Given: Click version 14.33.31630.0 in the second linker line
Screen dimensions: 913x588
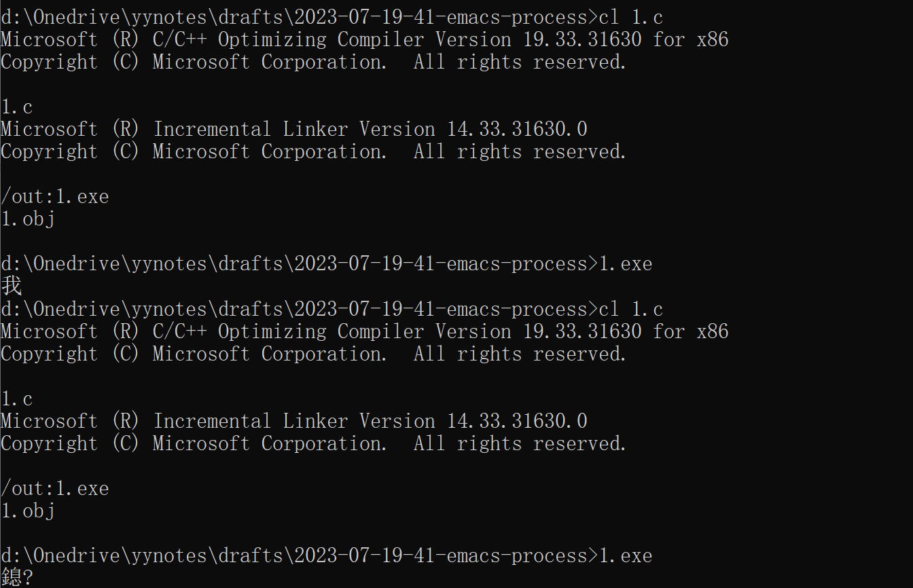Looking at the screenshot, I should (516, 421).
